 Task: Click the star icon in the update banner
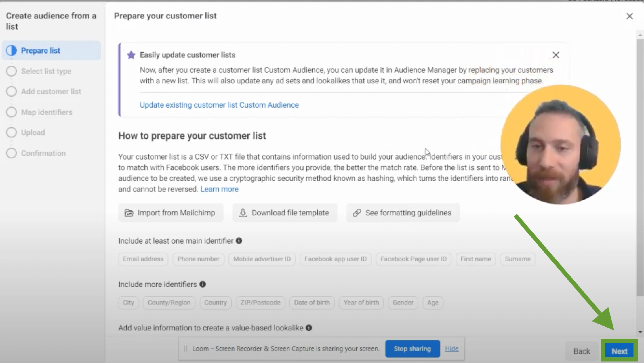click(131, 55)
